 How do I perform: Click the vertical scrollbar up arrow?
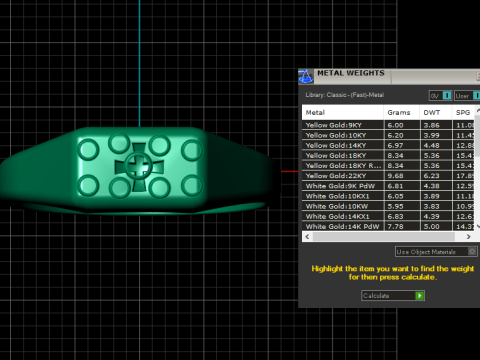[x=478, y=110]
